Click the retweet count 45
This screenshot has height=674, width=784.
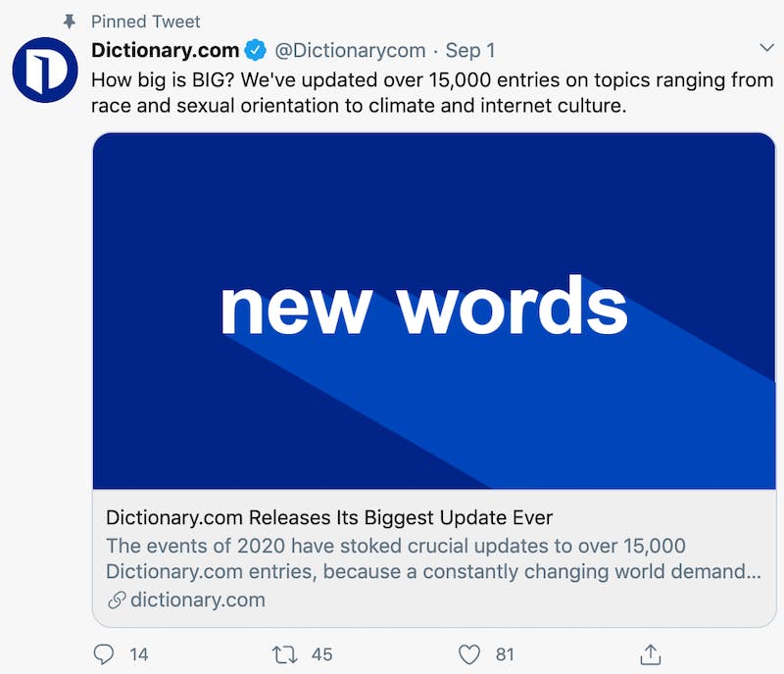[322, 654]
